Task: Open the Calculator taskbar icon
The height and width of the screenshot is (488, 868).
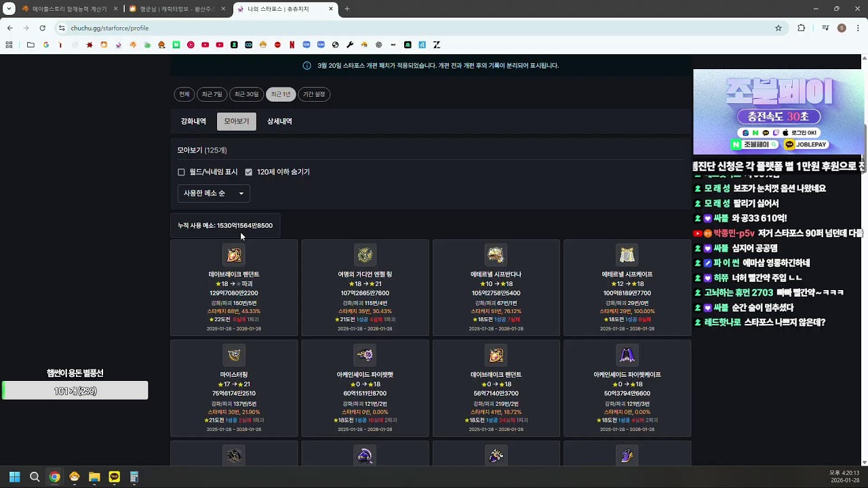Action: [134, 477]
